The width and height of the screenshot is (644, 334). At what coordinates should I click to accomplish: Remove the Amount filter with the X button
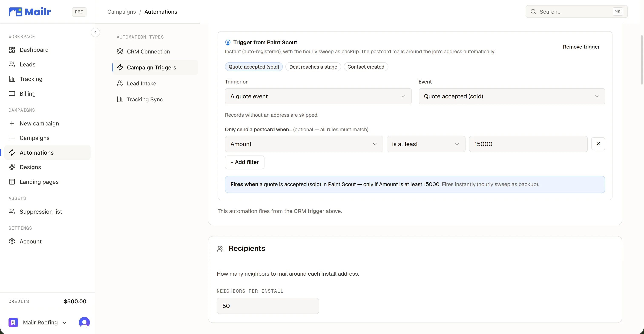coord(598,144)
